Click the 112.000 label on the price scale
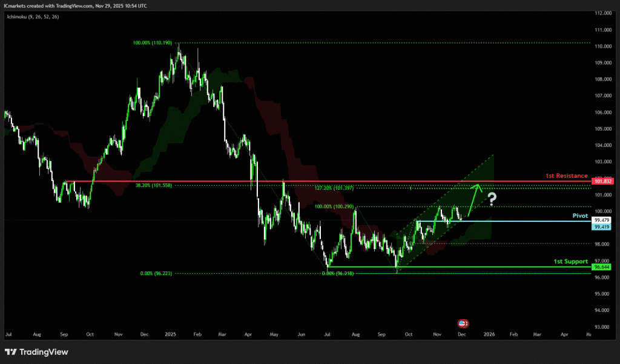 [601, 13]
